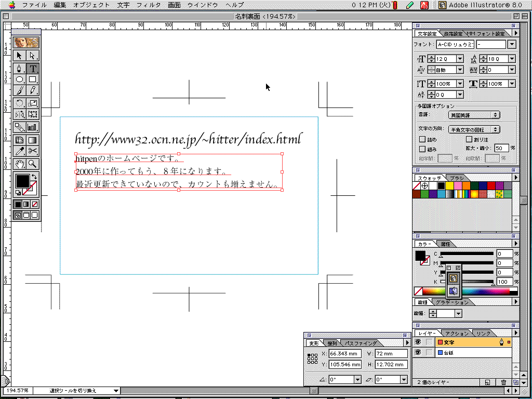Switch to the 段落設定 tab
This screenshot has height=399, width=532.
pos(452,34)
